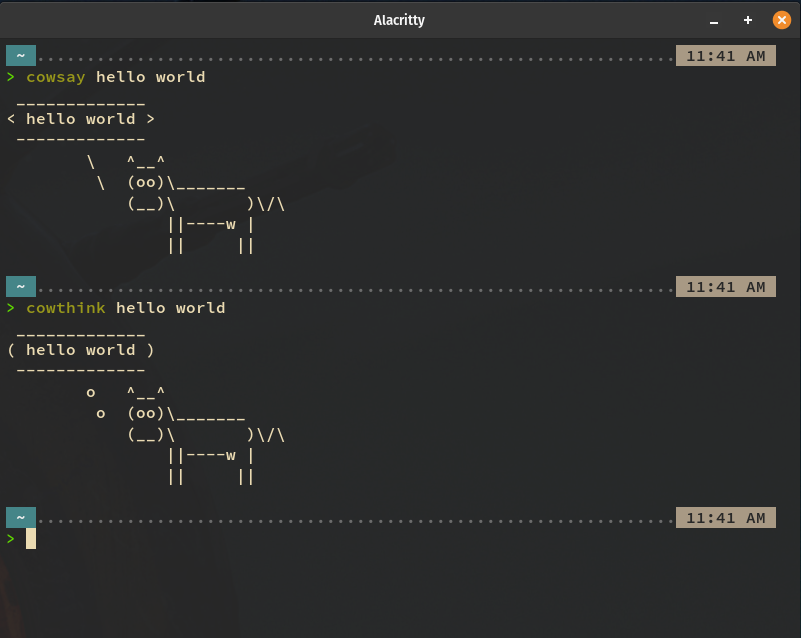Click the "~" badge above the cowthink command
Image resolution: width=801 pixels, height=638 pixels.
(20, 287)
